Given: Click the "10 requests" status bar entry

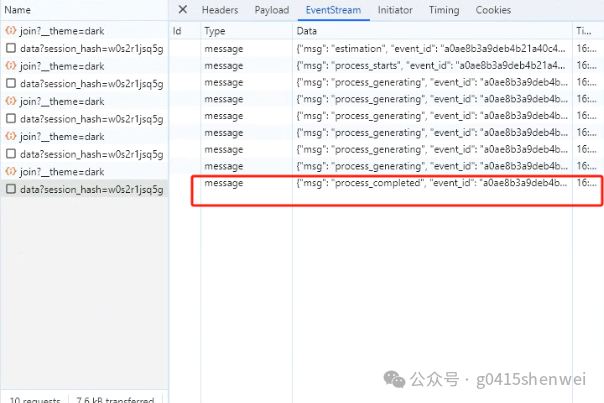Looking at the screenshot, I should coord(35,400).
